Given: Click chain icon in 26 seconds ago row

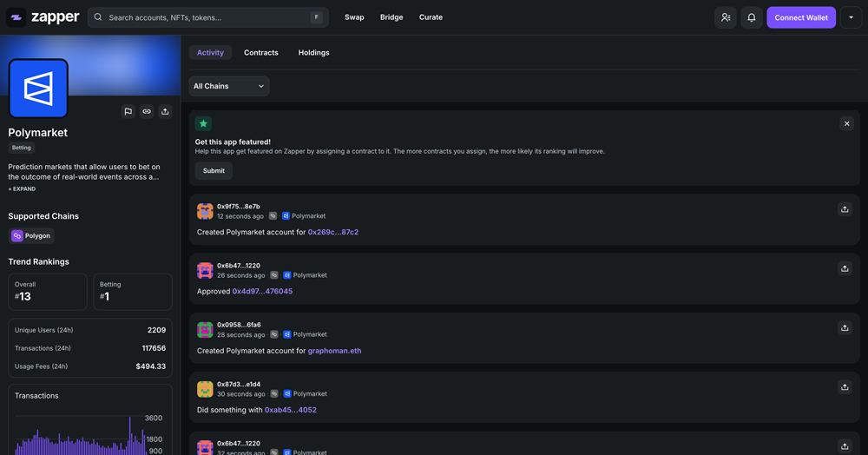Looking at the screenshot, I should (274, 275).
